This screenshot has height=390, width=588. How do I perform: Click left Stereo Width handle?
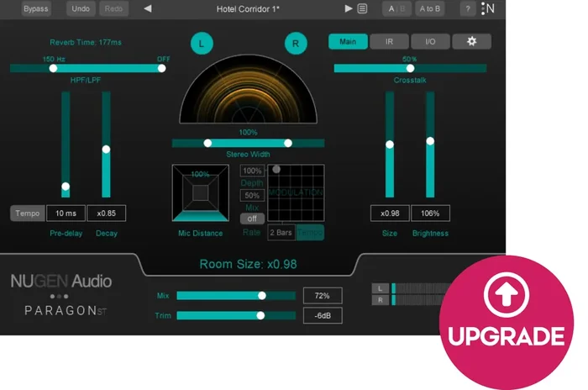[x=207, y=143]
